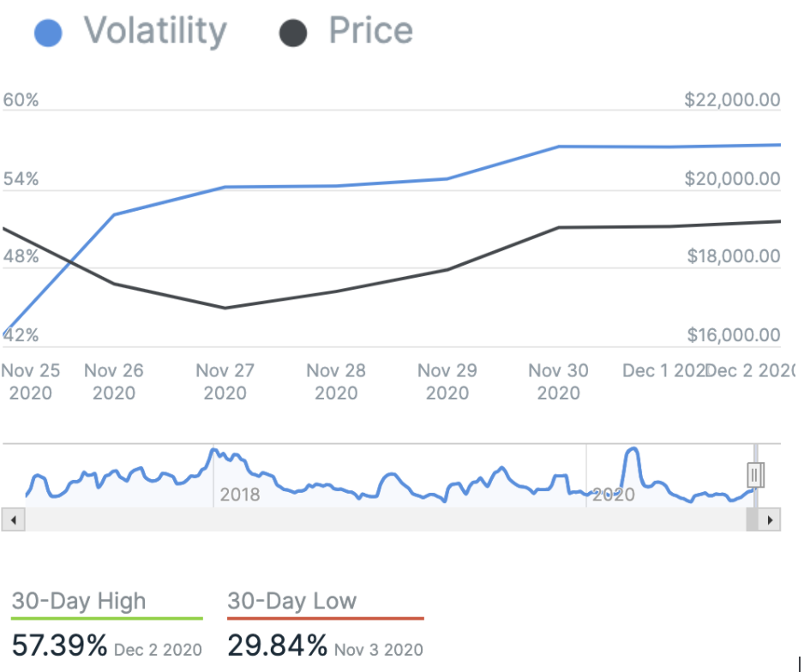
Task: Click the blue Volatility legend dot
Action: pos(48,34)
